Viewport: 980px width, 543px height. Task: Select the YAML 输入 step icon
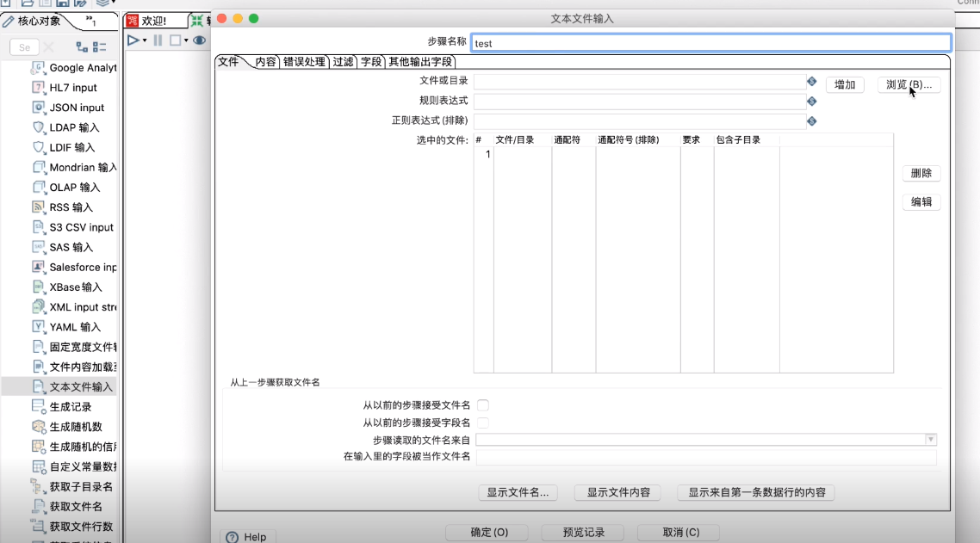tap(38, 326)
